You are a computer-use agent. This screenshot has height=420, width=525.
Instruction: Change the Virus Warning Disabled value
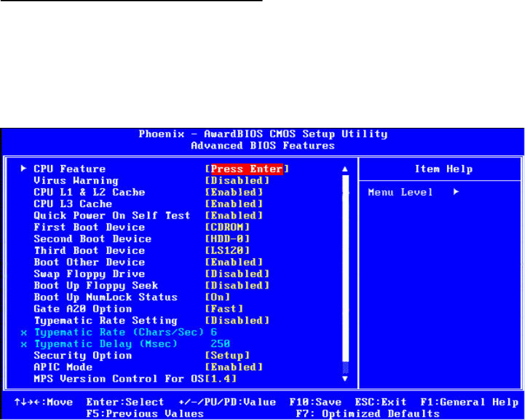click(237, 181)
